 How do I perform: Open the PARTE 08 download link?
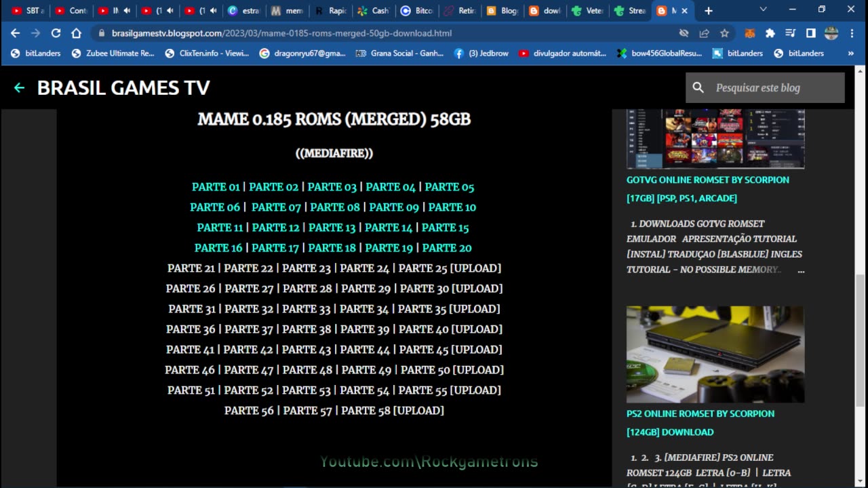[x=335, y=207]
